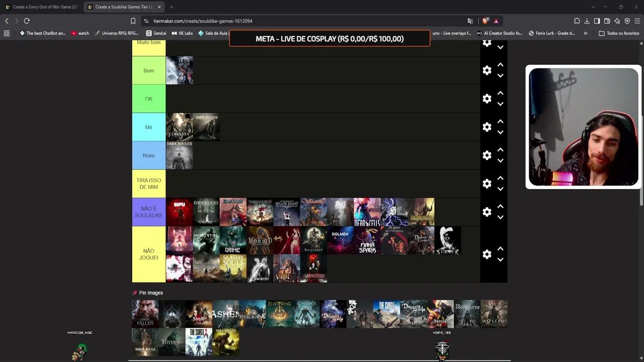Open the browser main menu
Screen dimensions: 644x362
(637, 21)
